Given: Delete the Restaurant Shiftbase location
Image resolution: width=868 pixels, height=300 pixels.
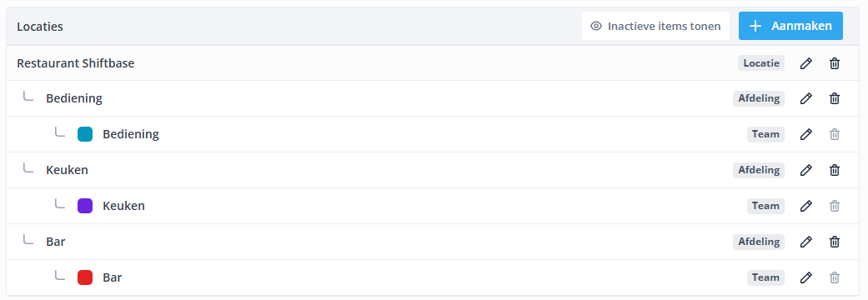Looking at the screenshot, I should click(x=835, y=63).
